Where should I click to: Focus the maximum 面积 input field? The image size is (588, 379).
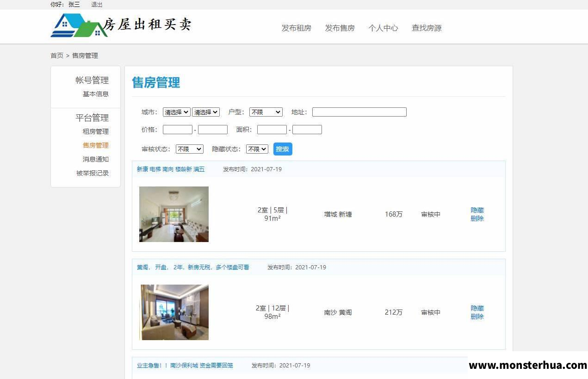[307, 130]
